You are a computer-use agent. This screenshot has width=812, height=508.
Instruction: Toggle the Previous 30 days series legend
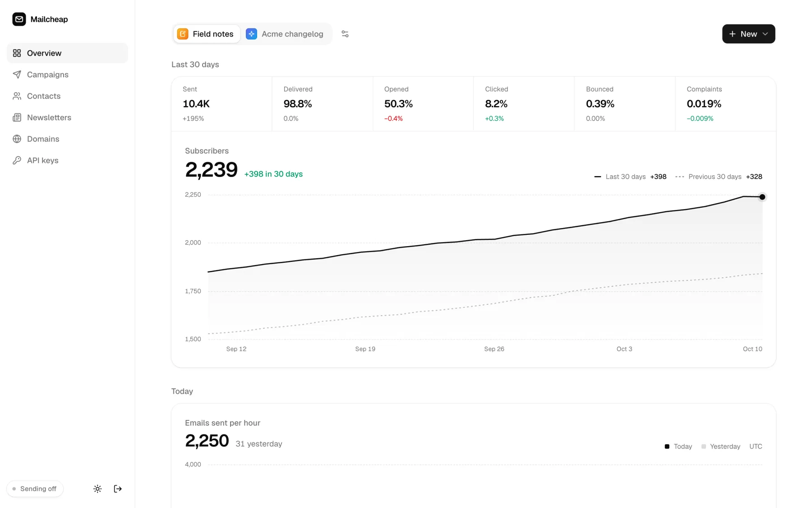coord(719,177)
